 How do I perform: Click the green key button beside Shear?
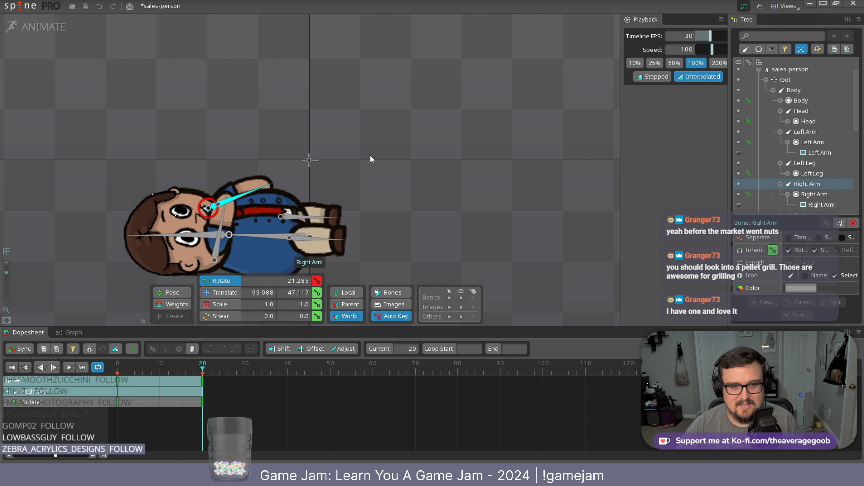tap(317, 316)
